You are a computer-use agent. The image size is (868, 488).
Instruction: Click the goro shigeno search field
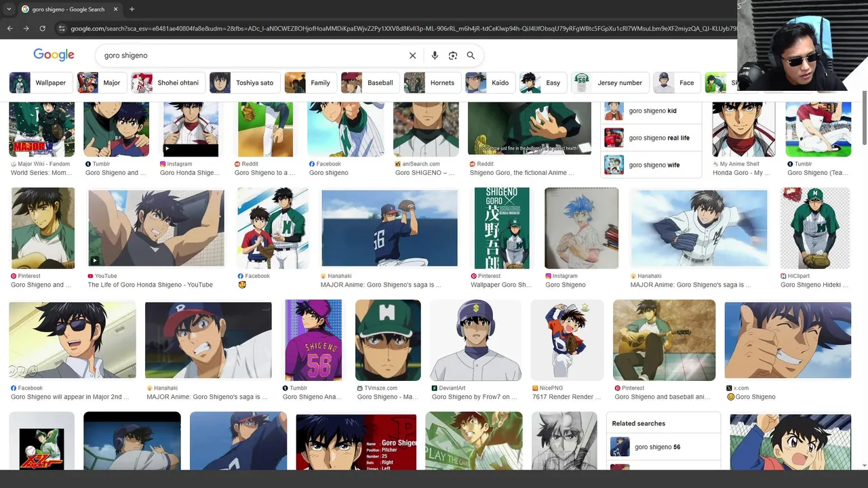click(251, 56)
